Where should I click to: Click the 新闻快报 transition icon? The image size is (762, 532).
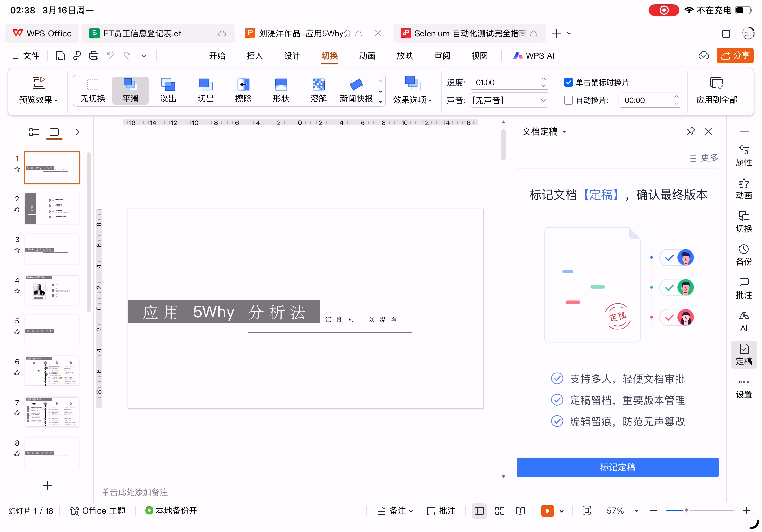[356, 85]
